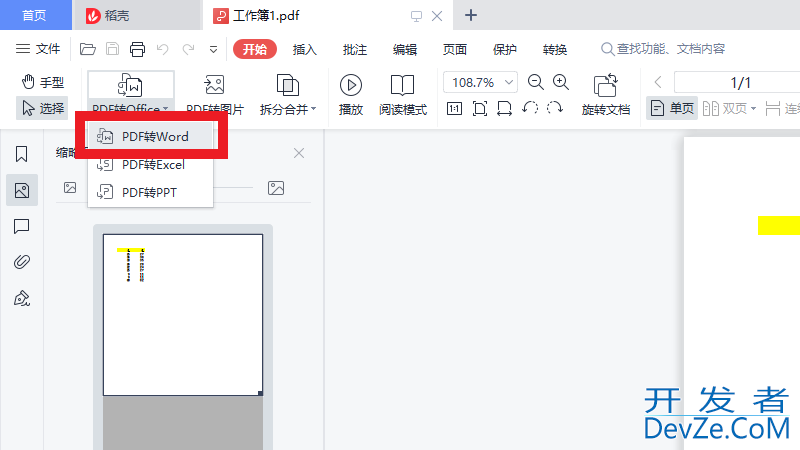Click the rotate counterclockwise icon
The width and height of the screenshot is (800, 450).
click(x=530, y=108)
